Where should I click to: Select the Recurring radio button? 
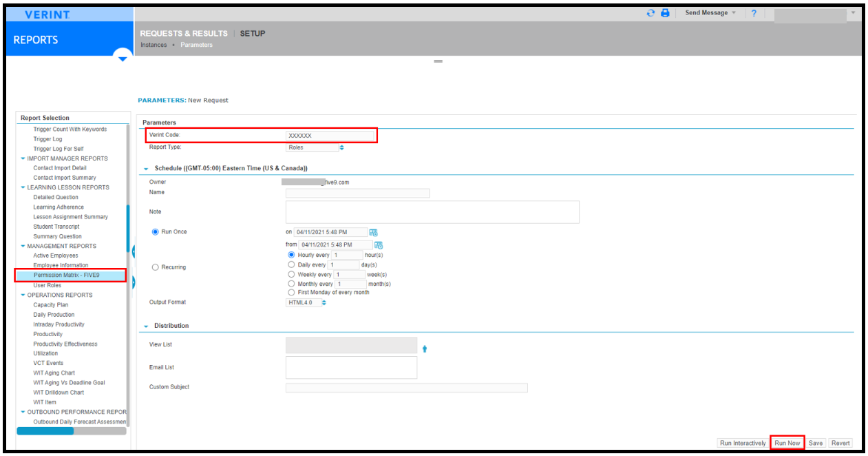[x=155, y=267]
